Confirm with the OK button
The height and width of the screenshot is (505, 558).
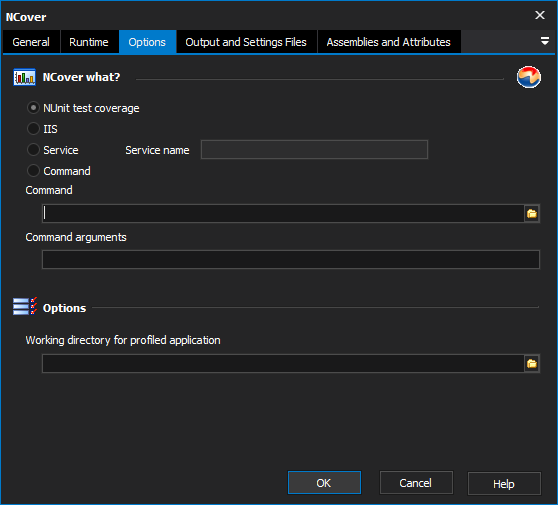pos(324,483)
